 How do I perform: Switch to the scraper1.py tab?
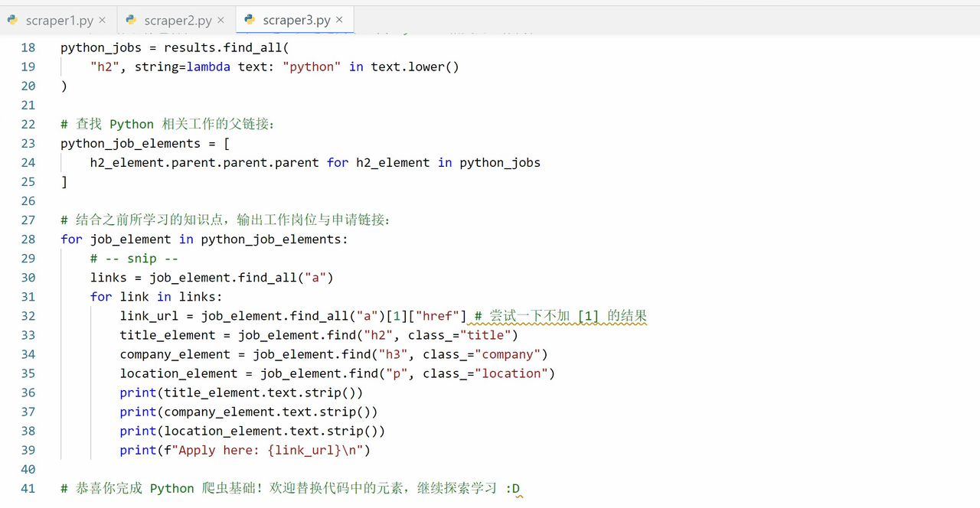coord(59,21)
